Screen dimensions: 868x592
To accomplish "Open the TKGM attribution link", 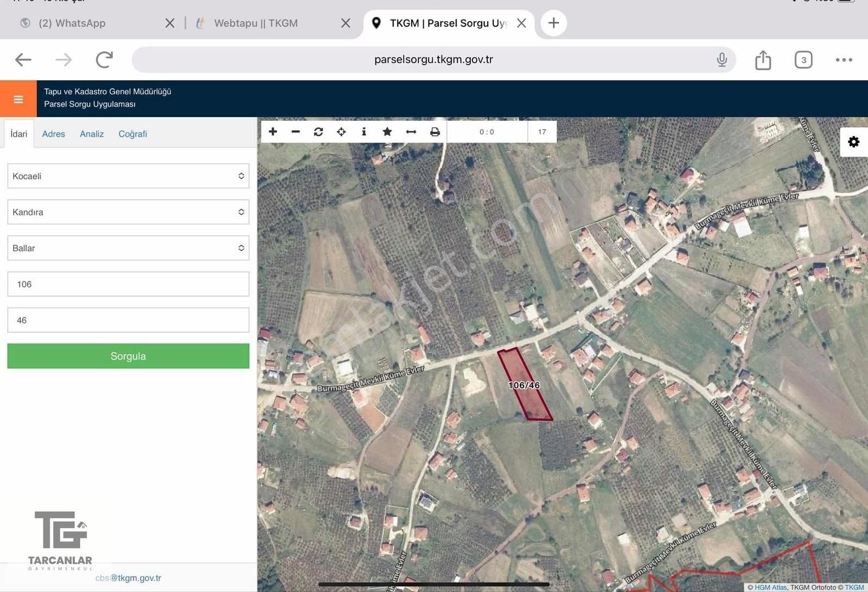I will click(x=854, y=587).
